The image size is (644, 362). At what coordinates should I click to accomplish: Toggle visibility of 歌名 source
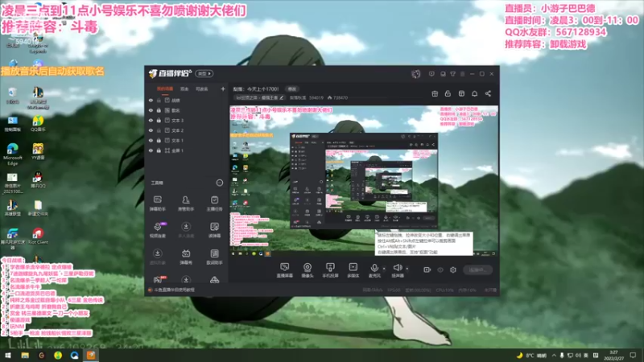click(x=151, y=110)
